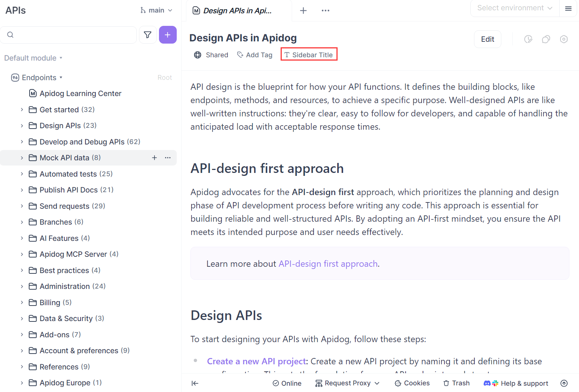Expand Administration folder chevron
The image size is (579, 392).
point(22,286)
